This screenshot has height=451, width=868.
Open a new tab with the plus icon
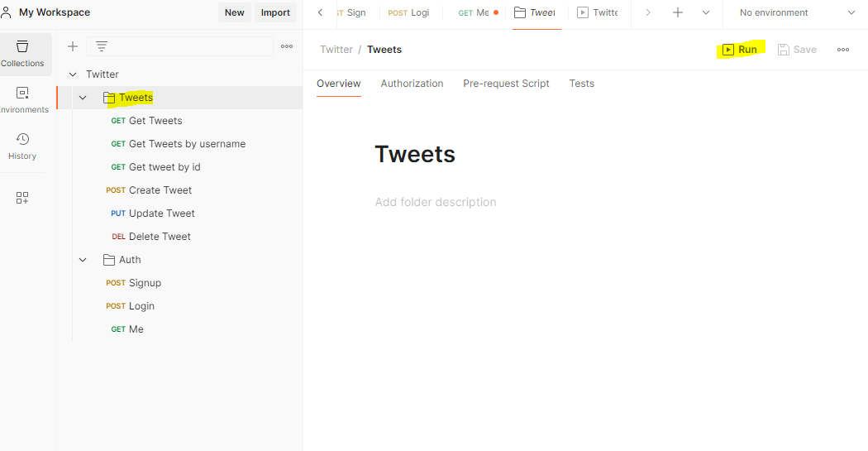click(x=678, y=12)
